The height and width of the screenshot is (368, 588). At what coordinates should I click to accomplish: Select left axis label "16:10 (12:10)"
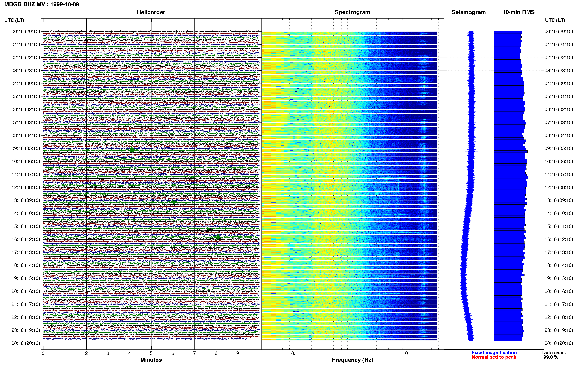pyautogui.click(x=26, y=239)
